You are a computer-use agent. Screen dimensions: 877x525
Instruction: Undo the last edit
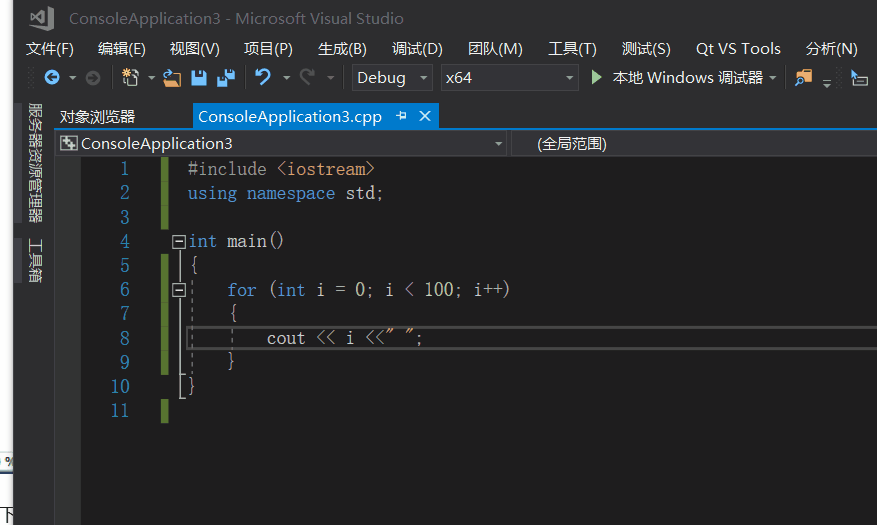(x=263, y=77)
